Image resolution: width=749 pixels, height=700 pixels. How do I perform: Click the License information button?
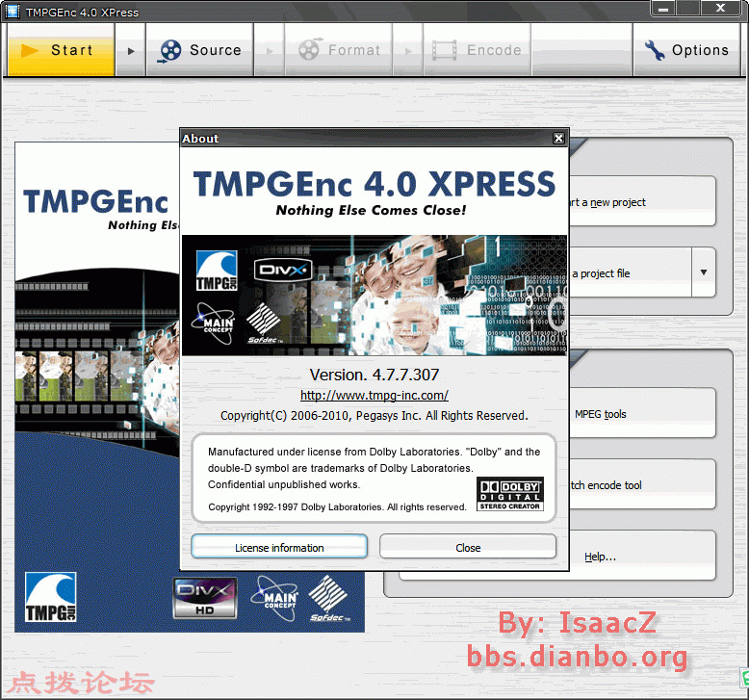click(x=279, y=547)
